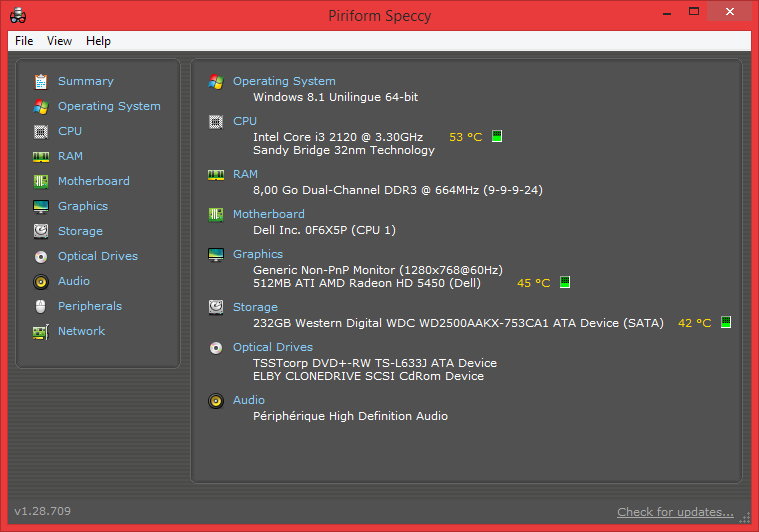Click the Check for updates link
The height and width of the screenshot is (532, 759).
click(x=675, y=512)
